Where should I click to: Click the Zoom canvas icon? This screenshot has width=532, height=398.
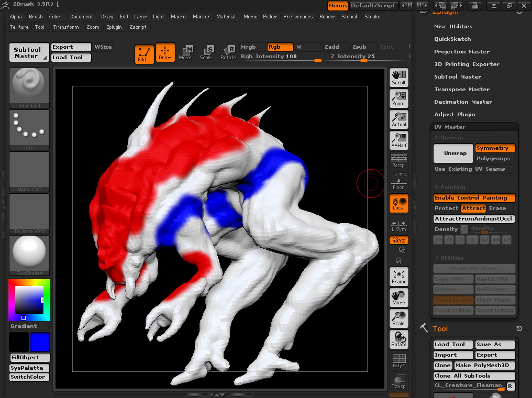[398, 98]
